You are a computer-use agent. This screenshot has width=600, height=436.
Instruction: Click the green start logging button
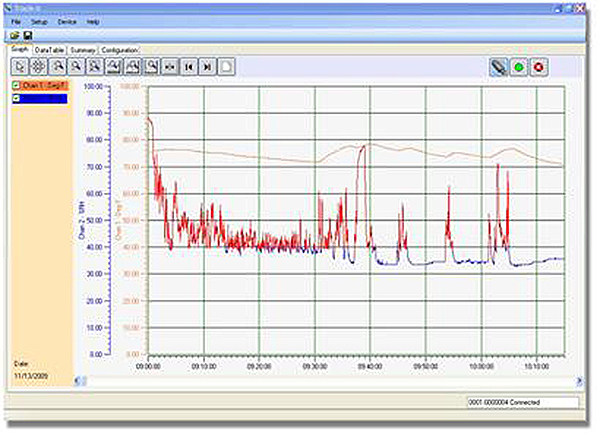click(518, 66)
